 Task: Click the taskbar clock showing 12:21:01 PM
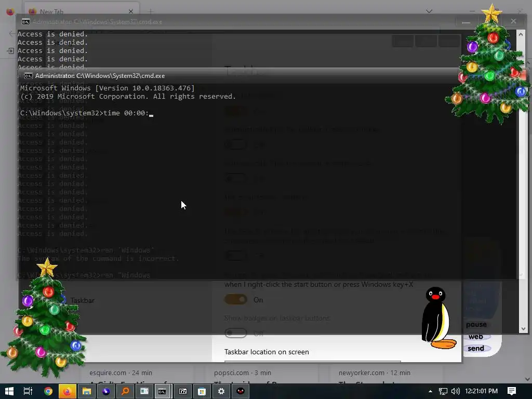point(481,391)
